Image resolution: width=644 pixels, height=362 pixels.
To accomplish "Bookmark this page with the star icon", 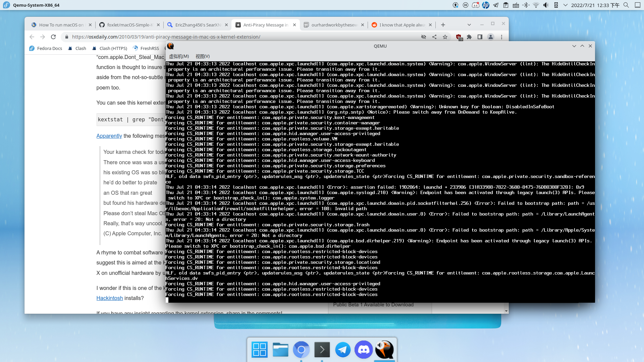I will pos(445,37).
